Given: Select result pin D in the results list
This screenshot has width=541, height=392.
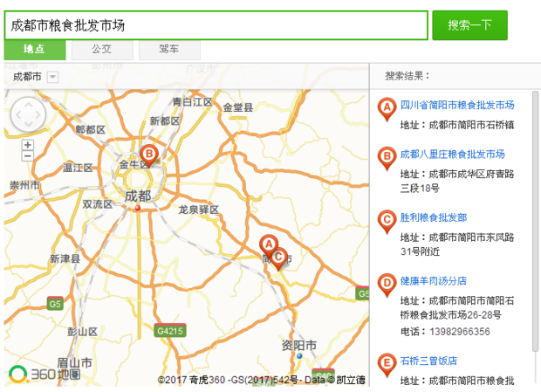Looking at the screenshot, I should pyautogui.click(x=387, y=284).
